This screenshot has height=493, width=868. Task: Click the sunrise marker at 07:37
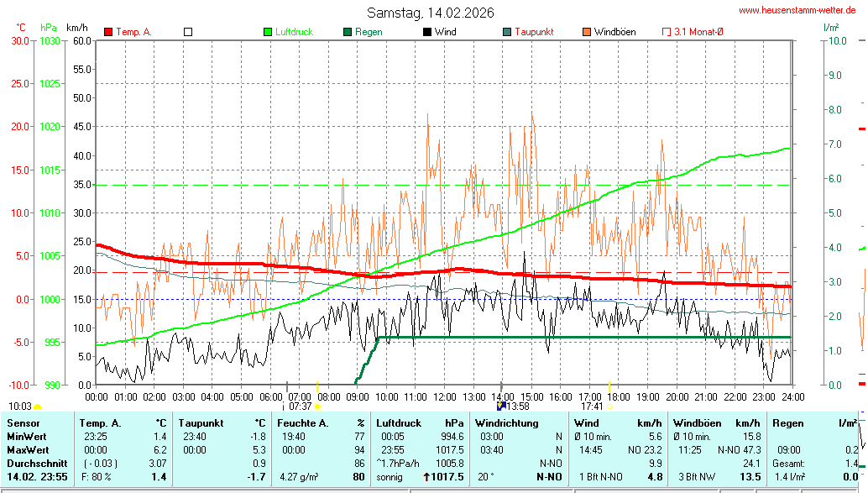pos(317,406)
